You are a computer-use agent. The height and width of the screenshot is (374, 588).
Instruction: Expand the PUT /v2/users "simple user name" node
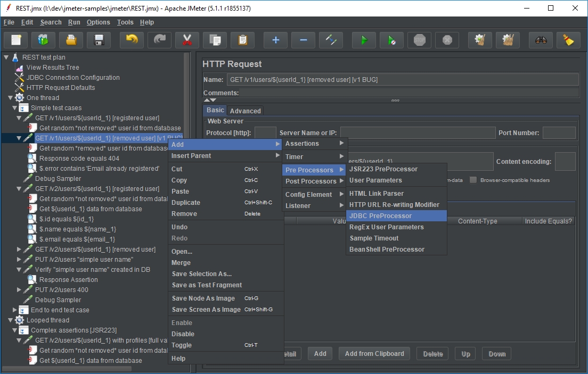[x=19, y=259]
